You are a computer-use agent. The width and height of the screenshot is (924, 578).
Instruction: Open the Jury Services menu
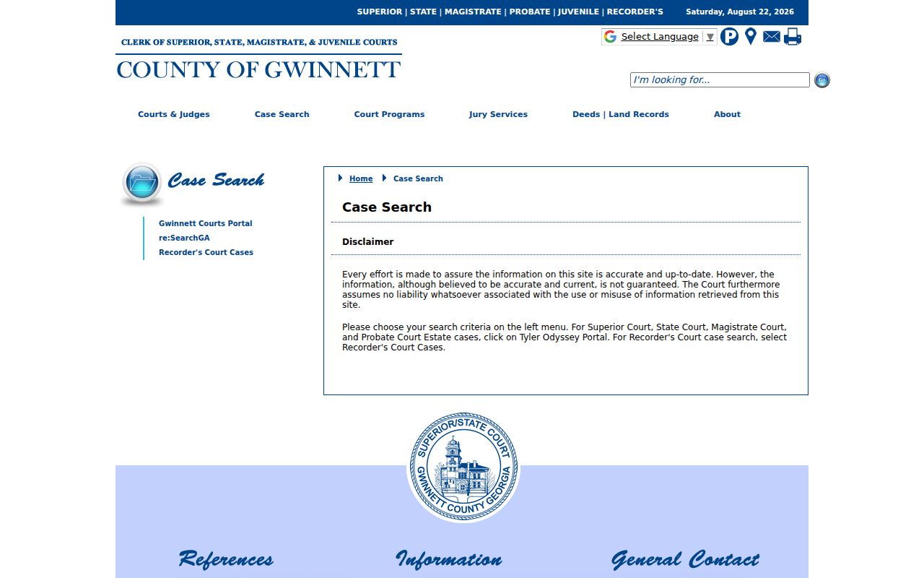498,114
